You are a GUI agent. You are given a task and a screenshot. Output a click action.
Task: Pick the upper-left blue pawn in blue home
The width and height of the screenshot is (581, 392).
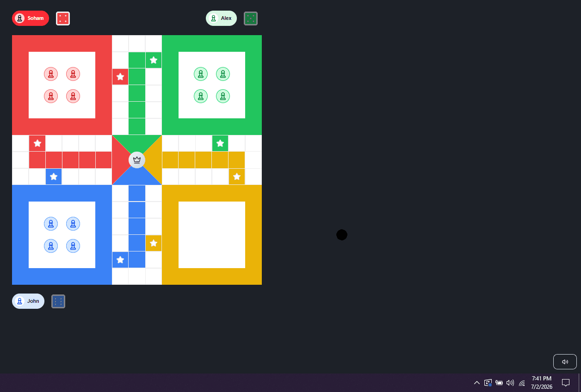point(51,224)
